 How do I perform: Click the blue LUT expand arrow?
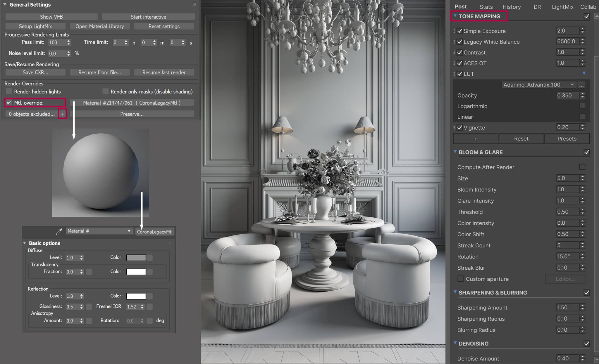(x=584, y=73)
